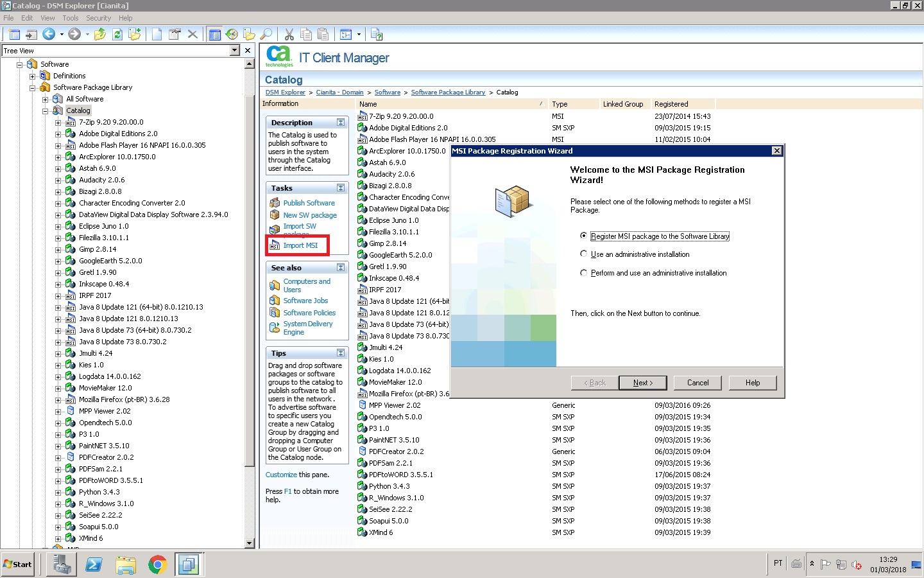Click the copy icon in toolbar
The image size is (924, 578).
click(306, 34)
